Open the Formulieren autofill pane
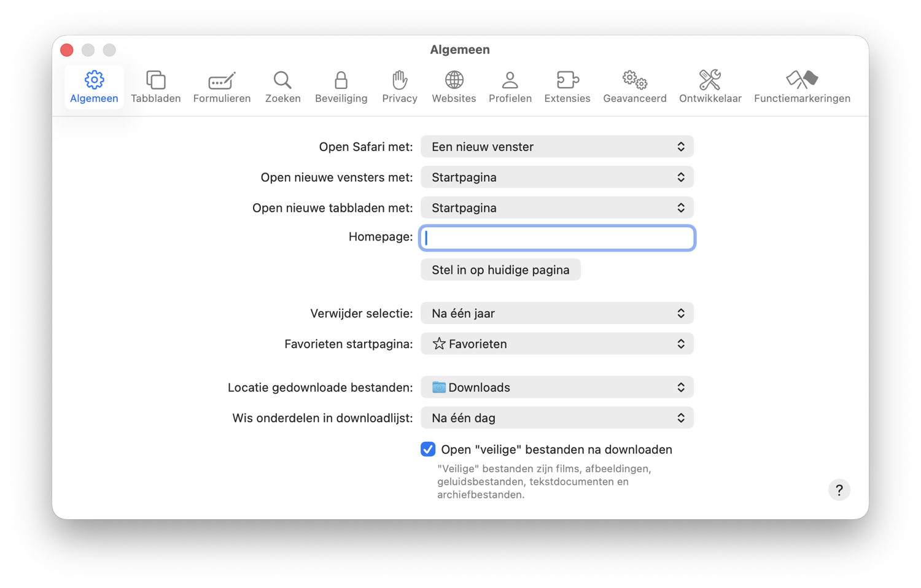This screenshot has height=588, width=921. [x=222, y=87]
